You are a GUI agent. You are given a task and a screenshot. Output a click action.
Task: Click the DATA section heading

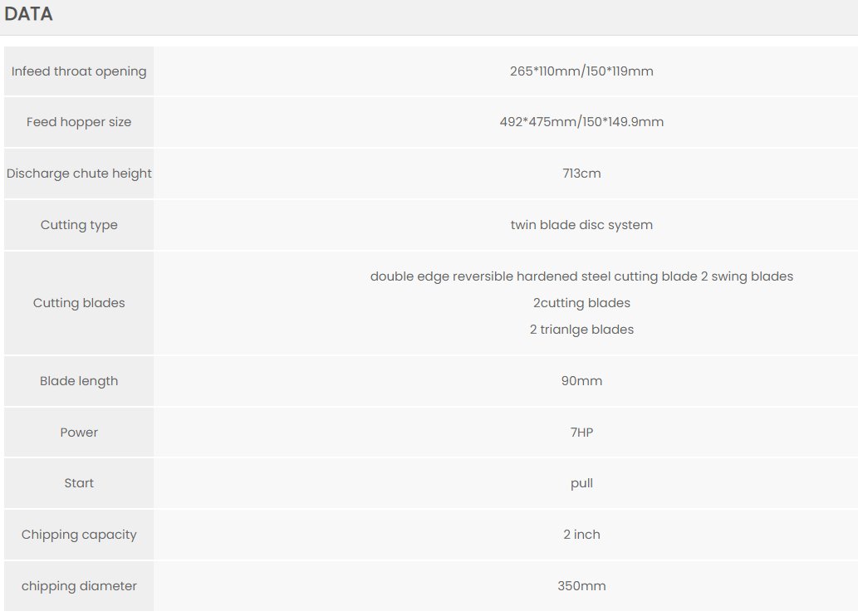[x=29, y=14]
